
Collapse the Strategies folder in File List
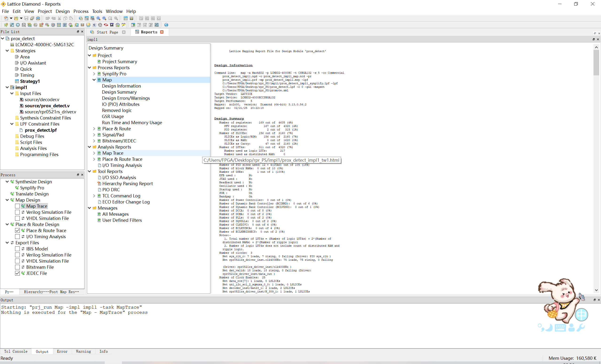(x=7, y=51)
